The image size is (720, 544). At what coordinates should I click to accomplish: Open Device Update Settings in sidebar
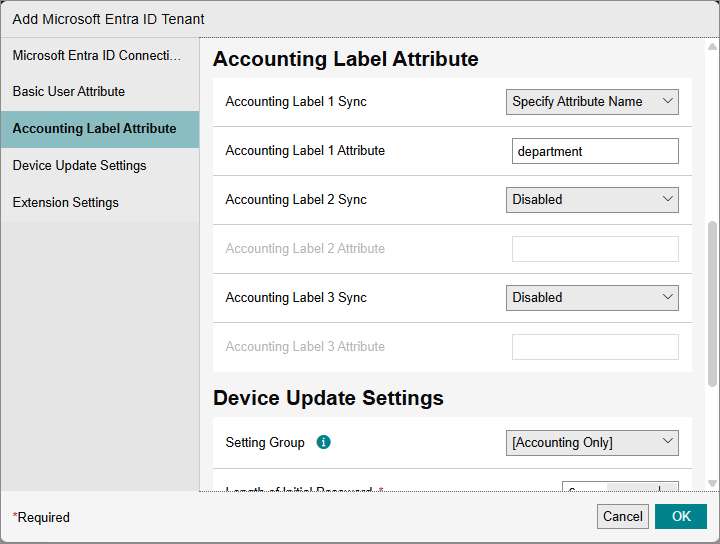tap(100, 166)
